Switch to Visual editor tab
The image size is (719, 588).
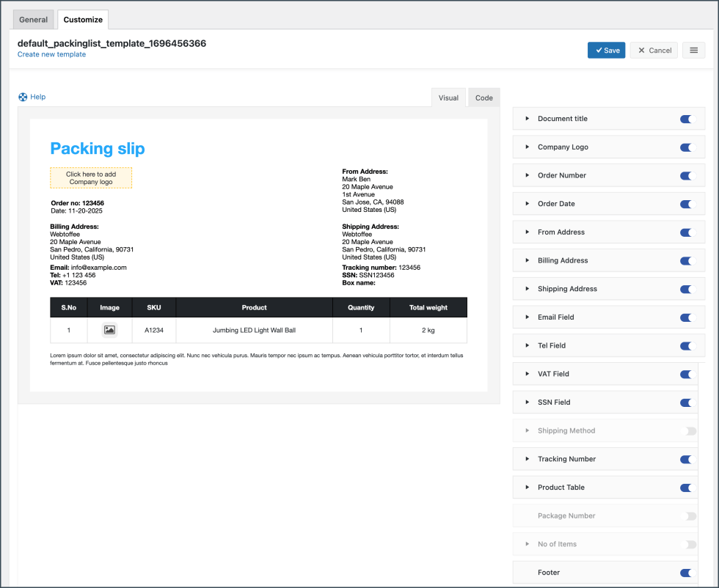[x=448, y=98]
